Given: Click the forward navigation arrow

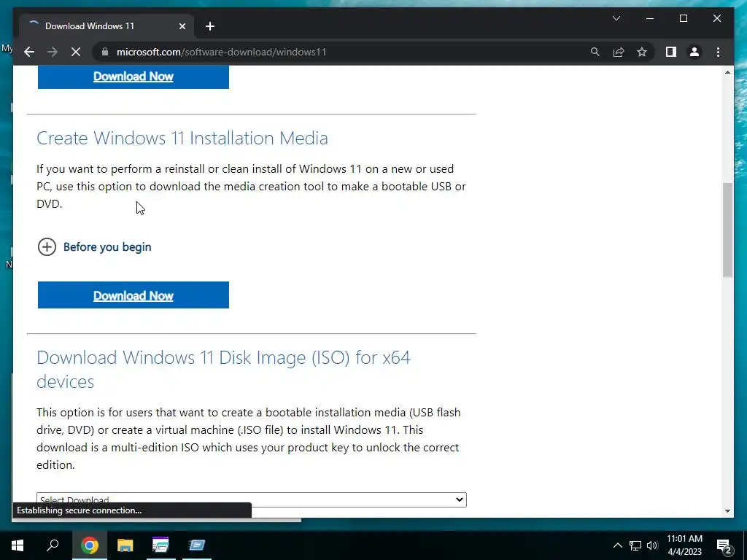Looking at the screenshot, I should click(x=53, y=52).
